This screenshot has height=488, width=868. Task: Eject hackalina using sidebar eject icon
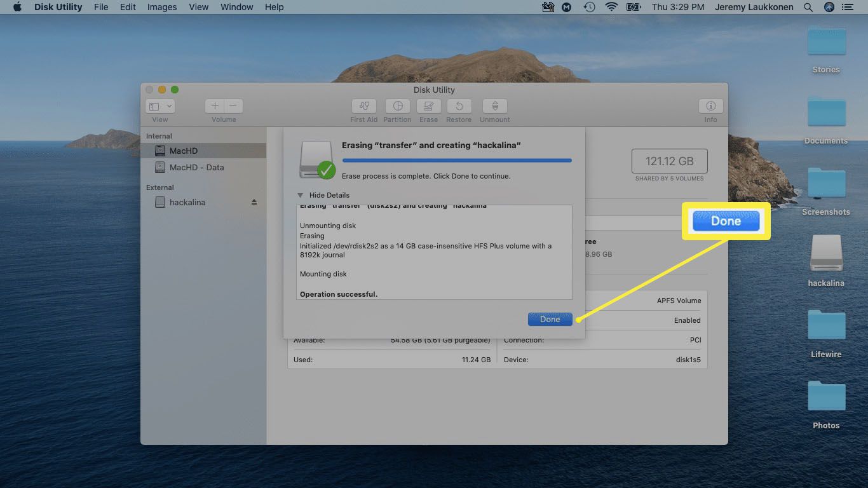[254, 202]
